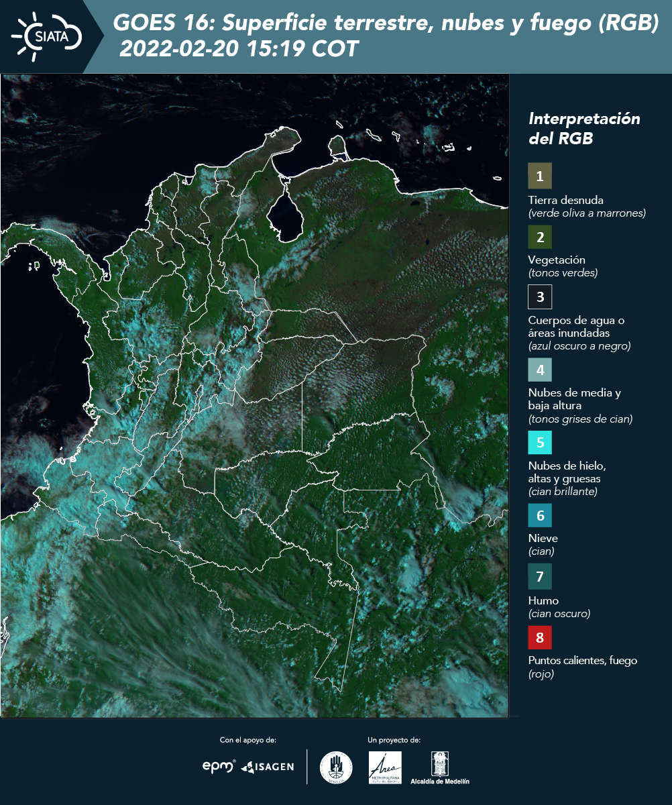
Task: Click '(cian oscuro)' description
Action: coord(559,613)
